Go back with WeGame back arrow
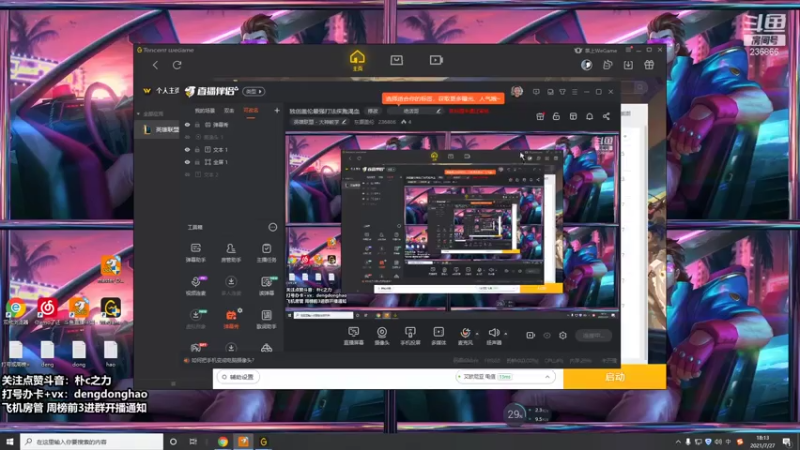Viewport: 800px width, 450px height. (x=155, y=65)
